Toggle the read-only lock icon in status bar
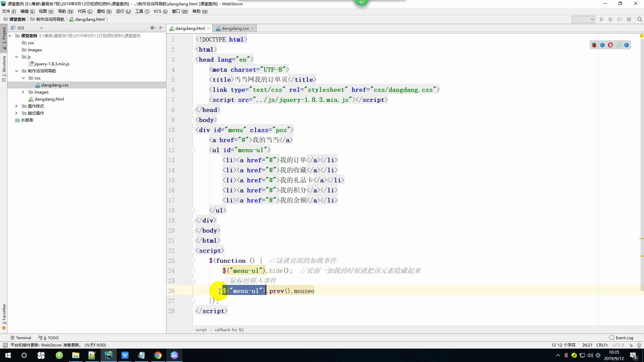The width and height of the screenshot is (644, 362). (631, 345)
